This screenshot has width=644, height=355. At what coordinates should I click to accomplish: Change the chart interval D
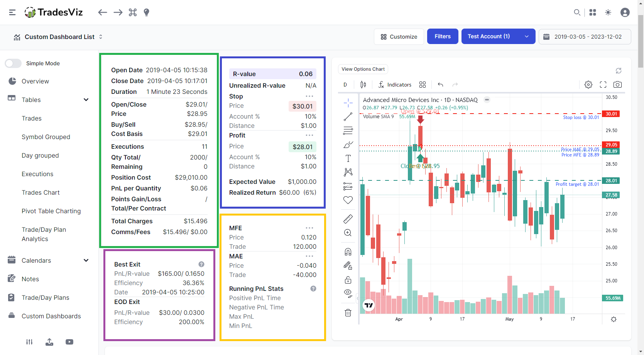click(x=345, y=85)
